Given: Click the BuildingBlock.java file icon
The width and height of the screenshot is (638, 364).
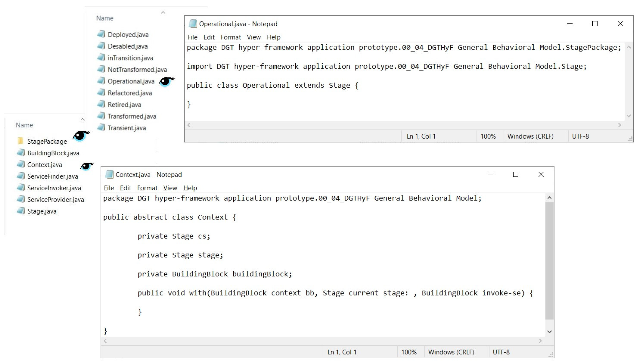Looking at the screenshot, I should 21,152.
